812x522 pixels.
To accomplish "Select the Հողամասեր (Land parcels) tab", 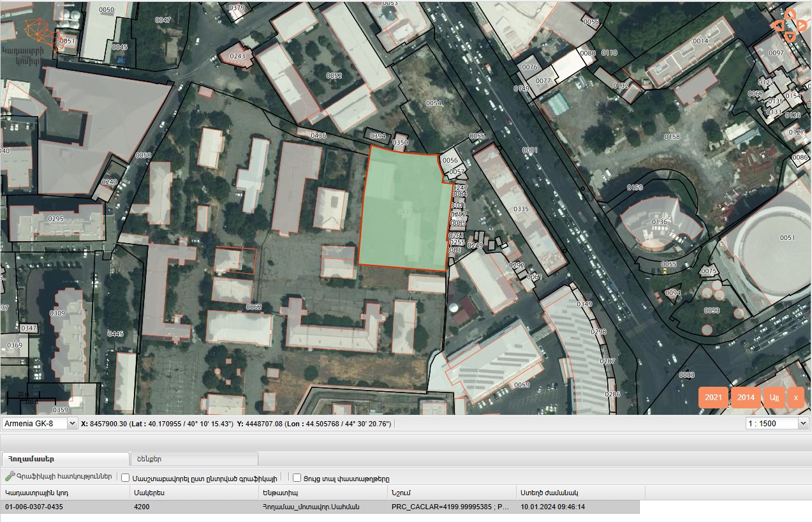I will (66, 459).
